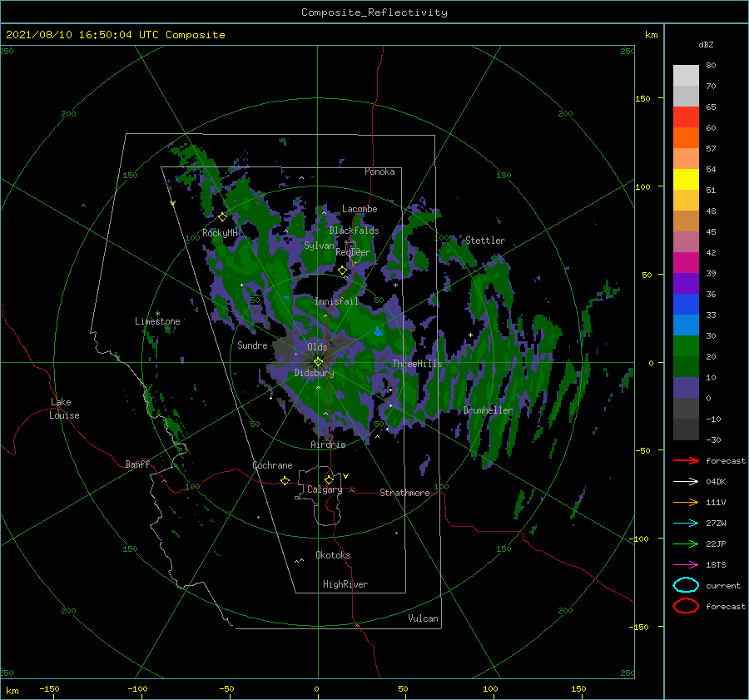749x700 pixels.
Task: Click the blue echo cell northwest of ThreeHills
Action: pyautogui.click(x=379, y=331)
